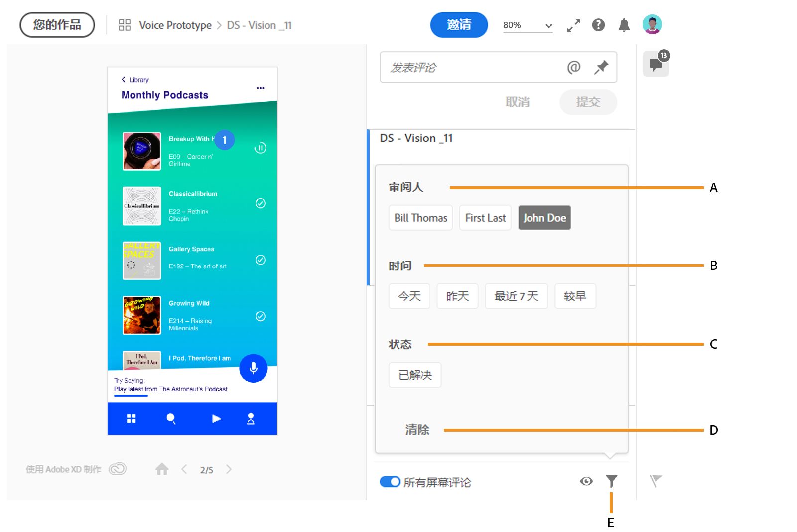The height and width of the screenshot is (532, 797).
Task: Click the fullscreen expand arrows icon
Action: (572, 24)
